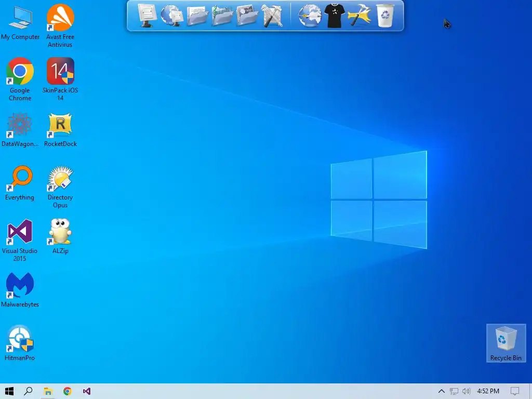The image size is (532, 399).
Task: Select the DataWagon desktop shortcut
Action: click(x=20, y=130)
